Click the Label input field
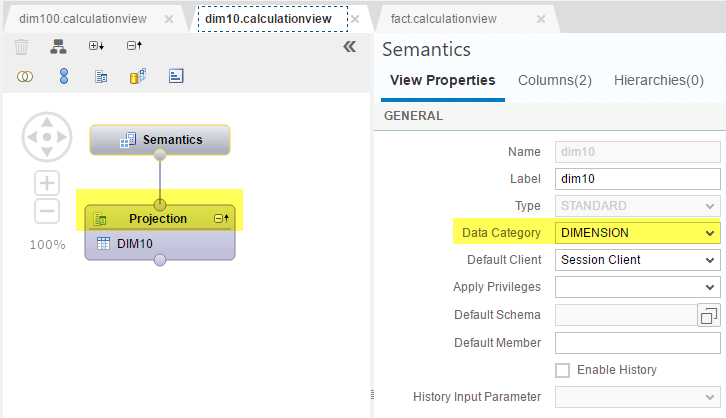Viewport: 726px width, 418px height. point(638,179)
